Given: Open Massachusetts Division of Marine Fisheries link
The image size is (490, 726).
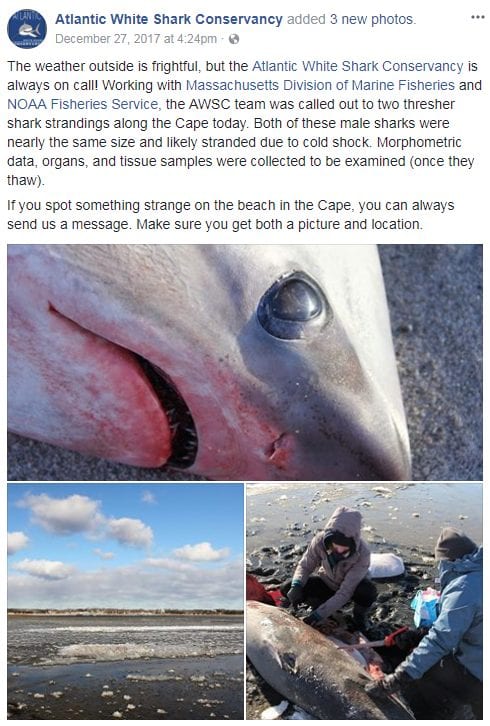Looking at the screenshot, I should coord(320,85).
